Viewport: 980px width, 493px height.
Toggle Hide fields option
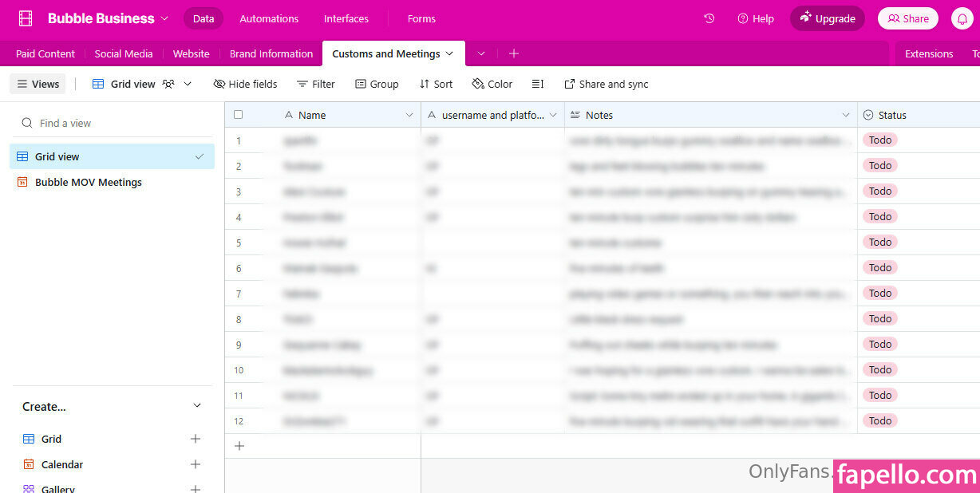click(x=246, y=84)
